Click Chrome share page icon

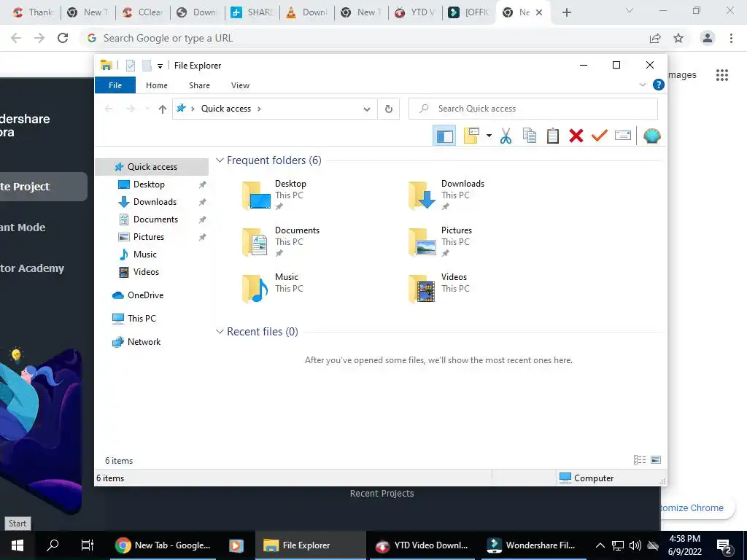click(655, 38)
